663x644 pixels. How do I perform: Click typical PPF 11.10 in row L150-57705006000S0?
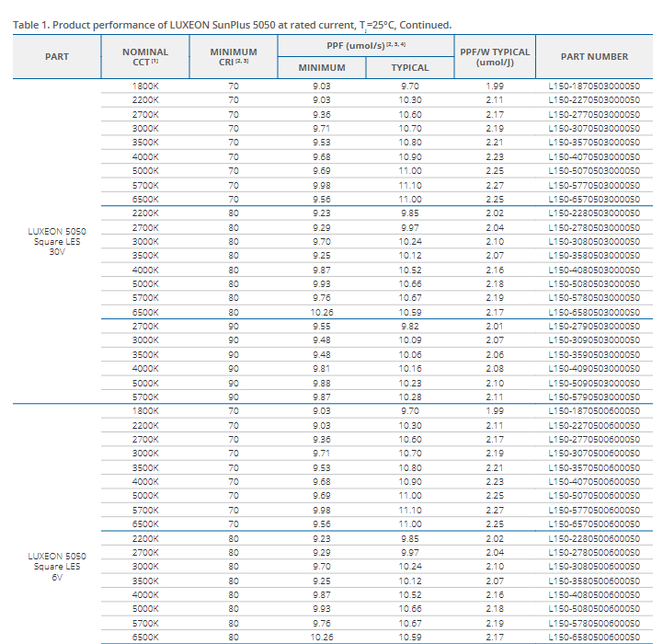coord(410,510)
